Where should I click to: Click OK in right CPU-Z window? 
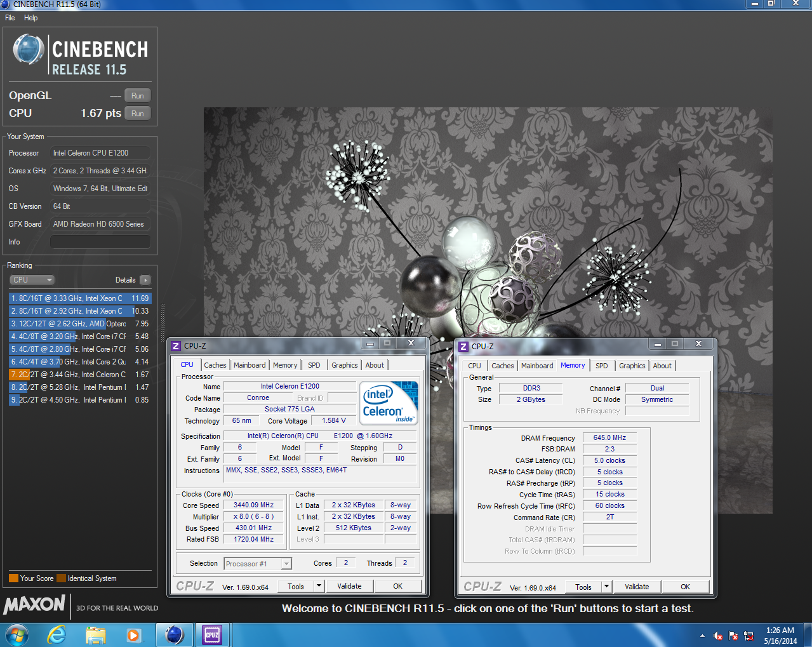(x=686, y=587)
